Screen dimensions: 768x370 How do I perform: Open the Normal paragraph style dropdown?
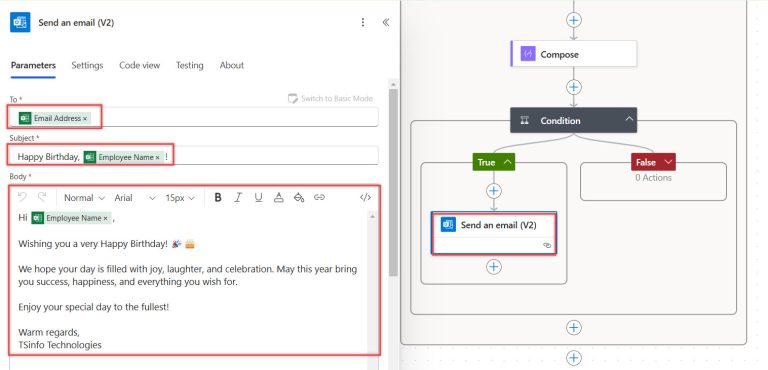tap(84, 198)
